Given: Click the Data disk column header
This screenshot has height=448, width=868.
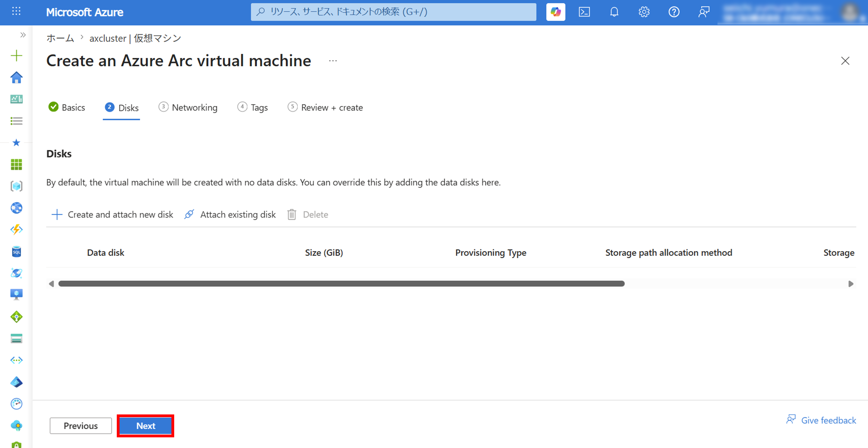Looking at the screenshot, I should pyautogui.click(x=106, y=253).
